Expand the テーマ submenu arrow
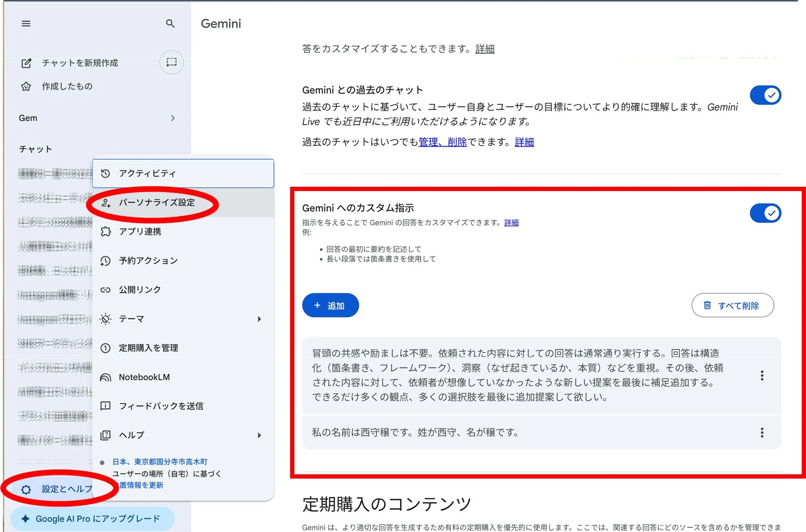Image resolution: width=806 pixels, height=532 pixels. tap(259, 319)
